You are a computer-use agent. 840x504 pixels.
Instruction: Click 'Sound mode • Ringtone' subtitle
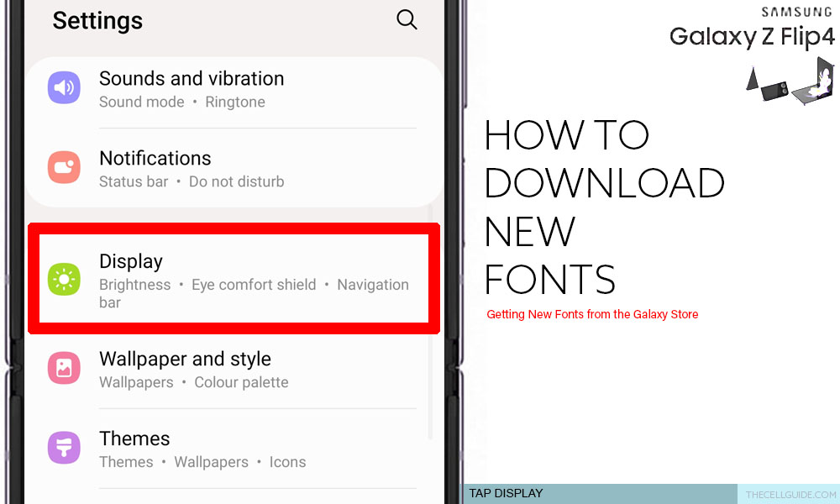click(182, 102)
